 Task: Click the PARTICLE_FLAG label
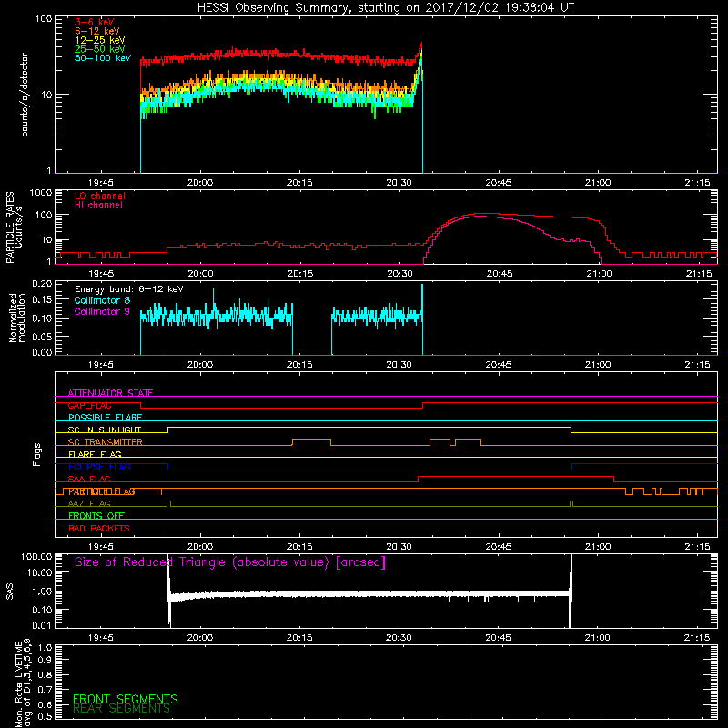tap(102, 491)
